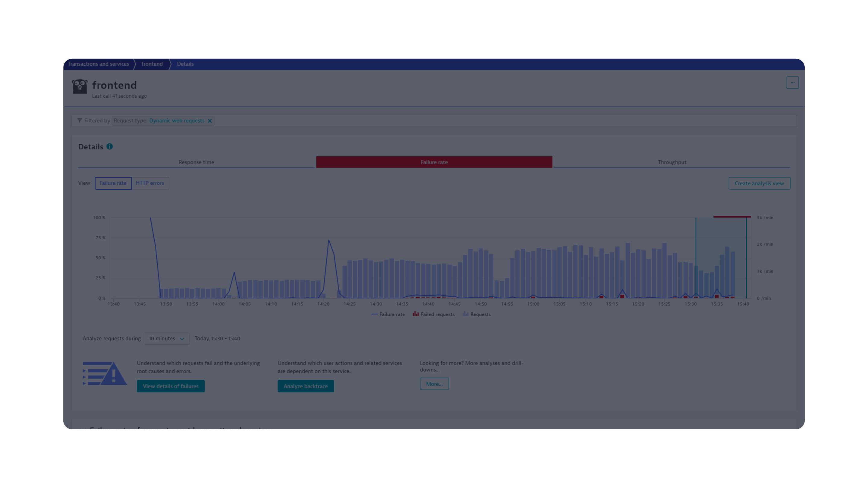
Task: Select the Failure rate view toggle
Action: [x=113, y=183]
